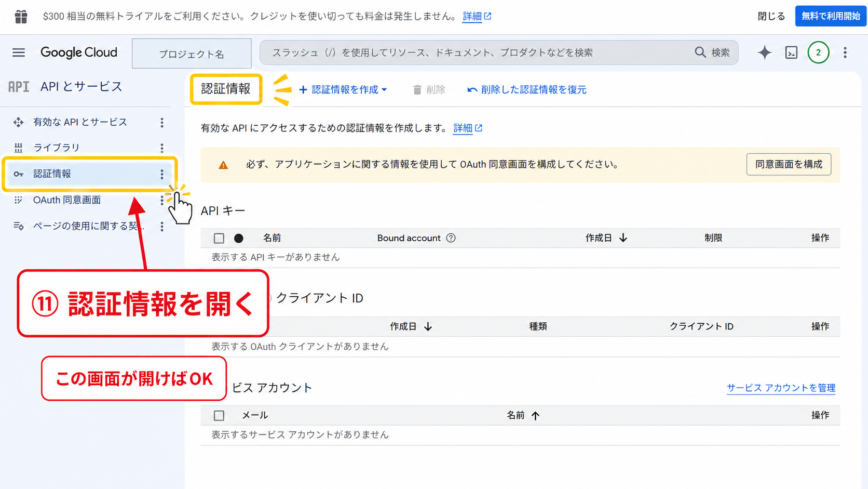This screenshot has height=489, width=868.
Task: Select OAuth 同意画面 in the sidebar
Action: coord(67,200)
